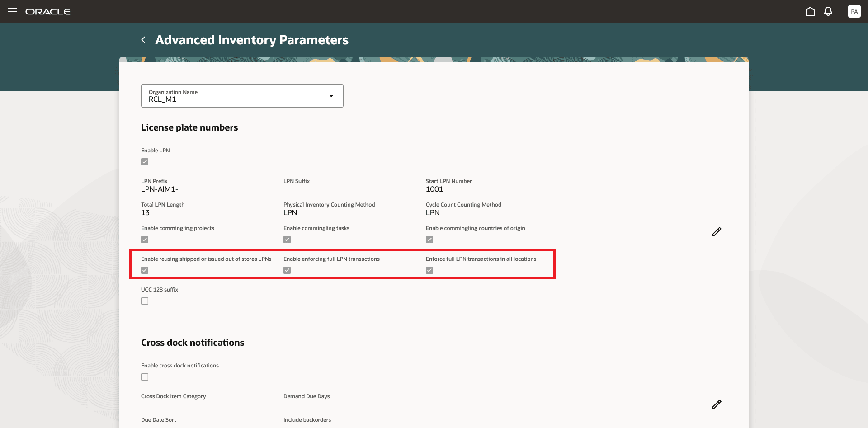Viewport: 868px width, 428px height.
Task: Check the UCC 128 suffix checkbox
Action: (145, 301)
